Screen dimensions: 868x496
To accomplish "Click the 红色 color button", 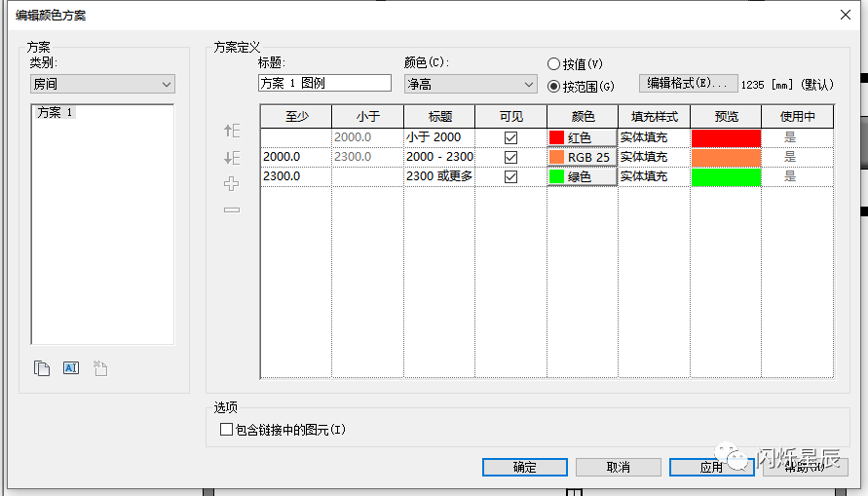I will pyautogui.click(x=583, y=137).
